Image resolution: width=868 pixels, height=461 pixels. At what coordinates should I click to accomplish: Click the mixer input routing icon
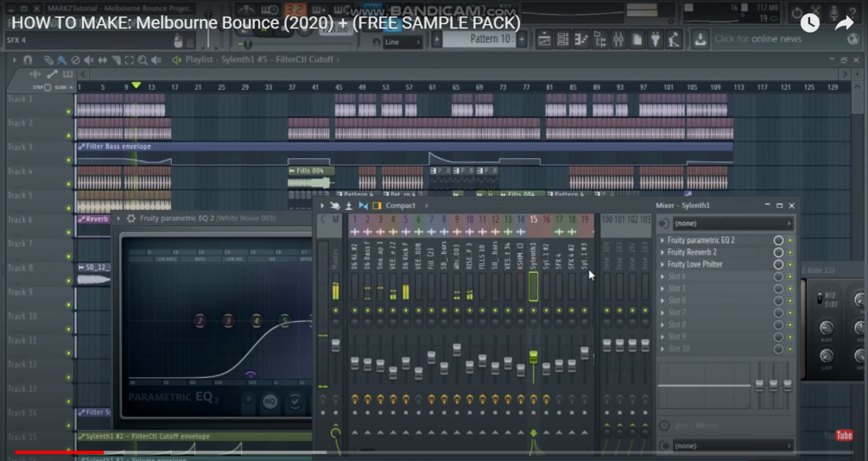pos(663,223)
